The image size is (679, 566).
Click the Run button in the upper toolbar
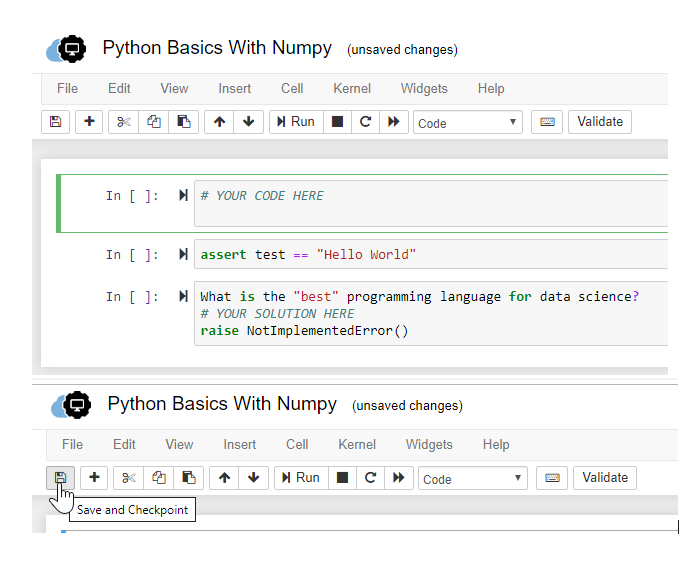pyautogui.click(x=296, y=122)
